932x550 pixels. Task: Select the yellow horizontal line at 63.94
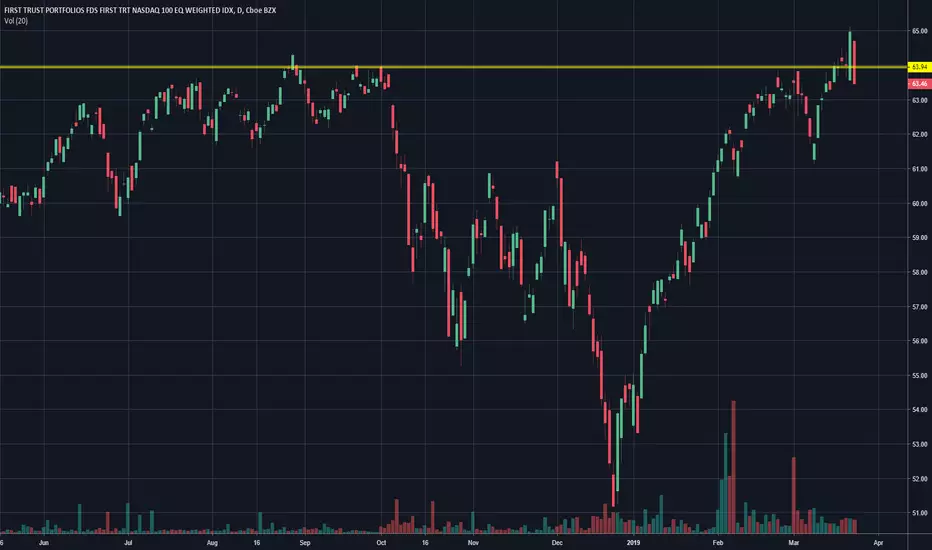[454, 67]
